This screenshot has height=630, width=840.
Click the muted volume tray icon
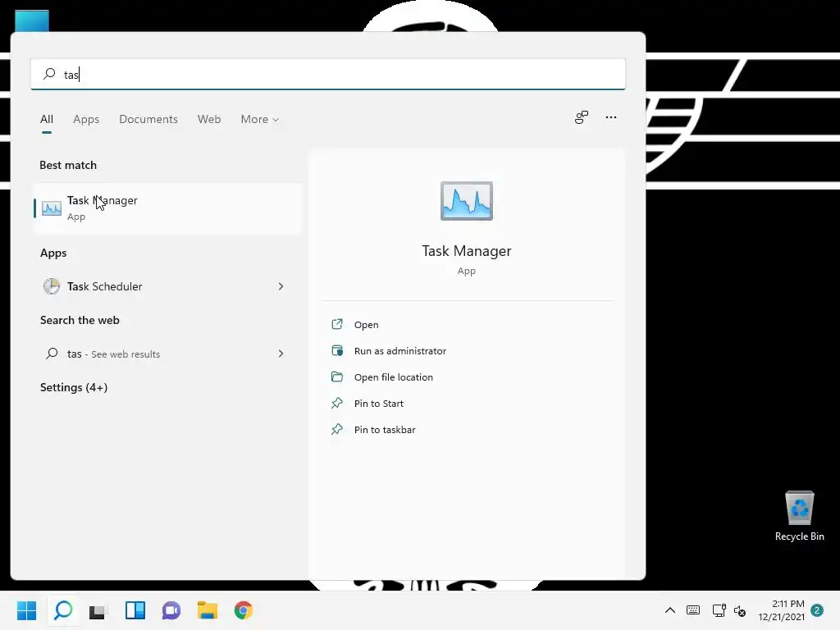740,610
